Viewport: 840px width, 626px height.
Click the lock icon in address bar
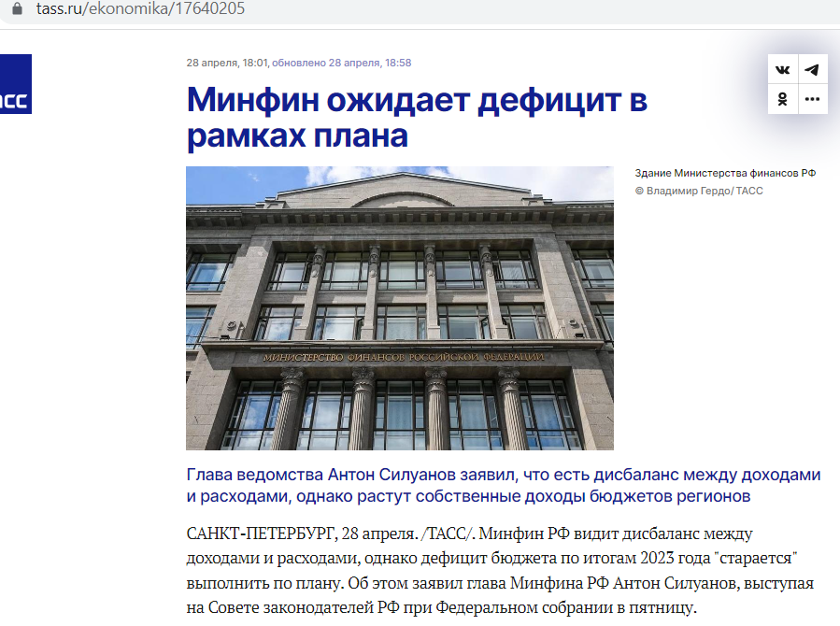coord(17,8)
